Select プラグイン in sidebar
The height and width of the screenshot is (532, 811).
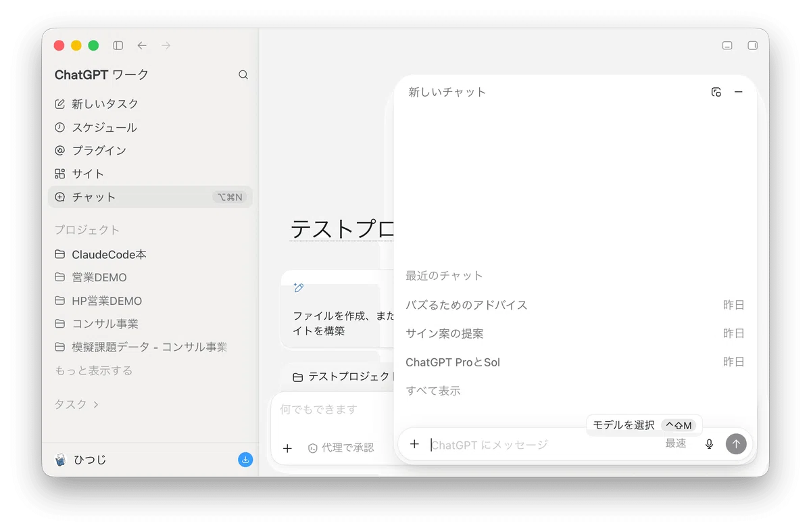pos(150,150)
